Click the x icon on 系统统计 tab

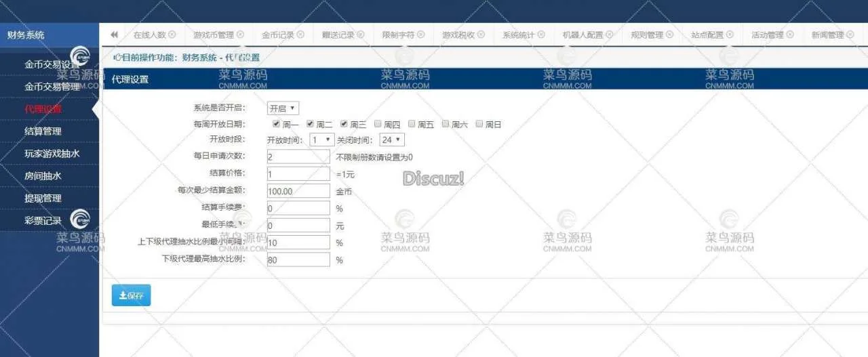click(540, 35)
